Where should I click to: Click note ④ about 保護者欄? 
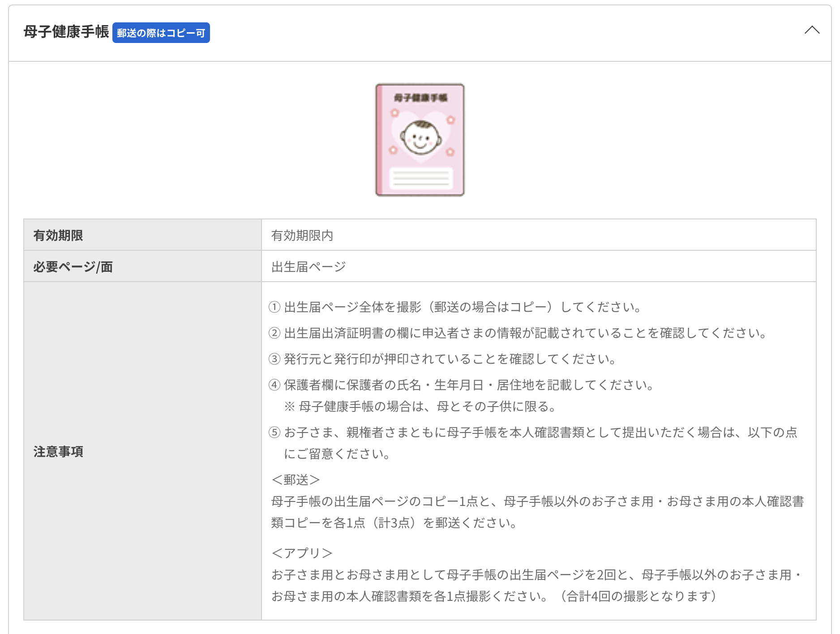tap(462, 385)
